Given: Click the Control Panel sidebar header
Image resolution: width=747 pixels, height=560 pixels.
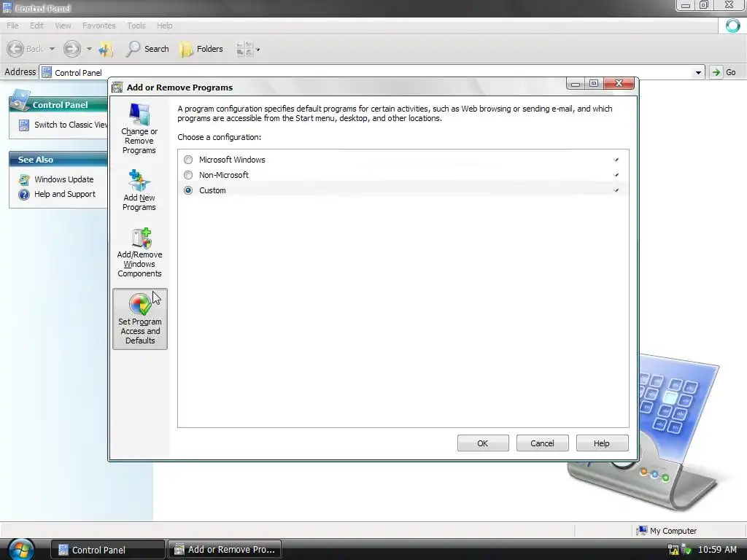Looking at the screenshot, I should 58,105.
